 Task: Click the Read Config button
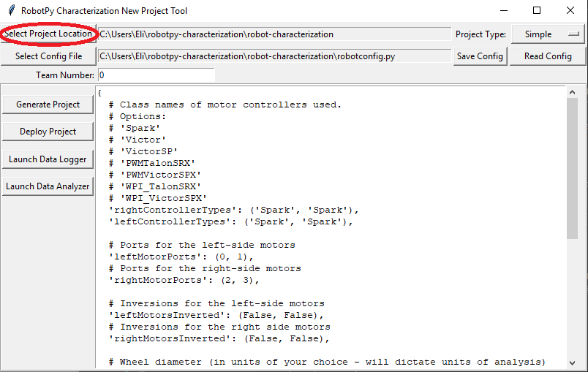pos(548,56)
